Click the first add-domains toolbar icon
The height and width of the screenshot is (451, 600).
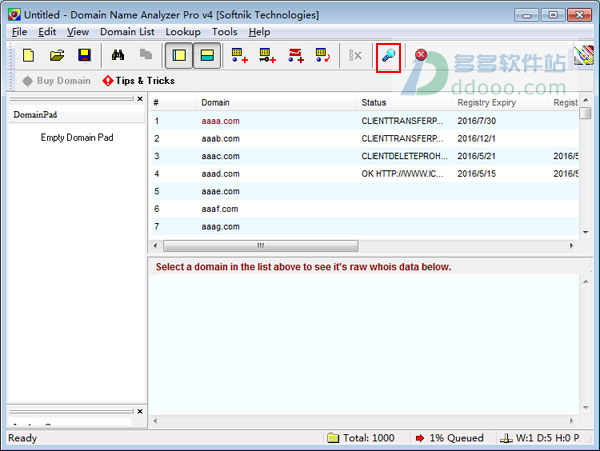point(240,55)
